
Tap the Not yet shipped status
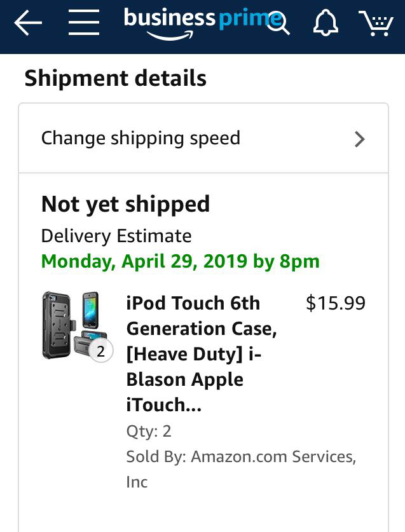pos(125,204)
